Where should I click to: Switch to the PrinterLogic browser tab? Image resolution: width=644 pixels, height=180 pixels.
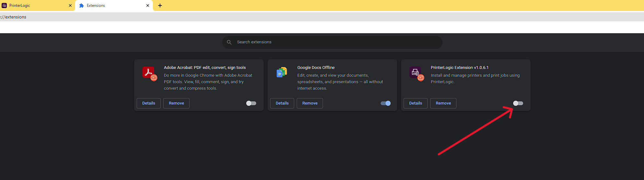[x=38, y=6]
